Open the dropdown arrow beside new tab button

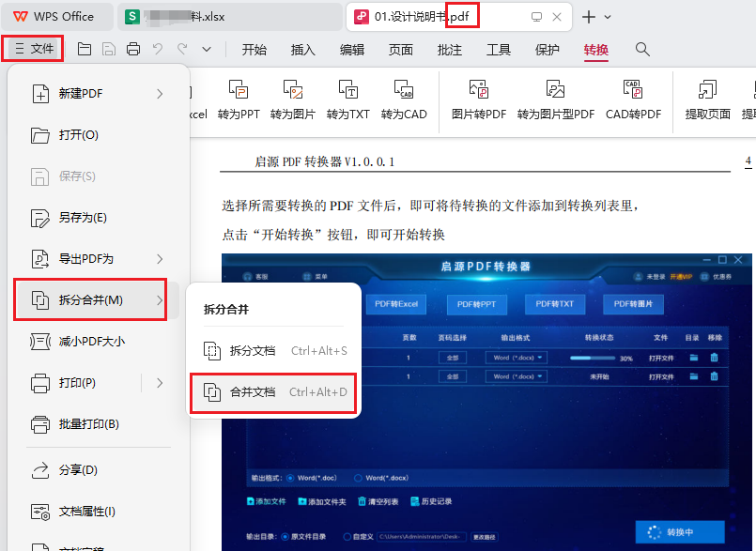tap(608, 17)
